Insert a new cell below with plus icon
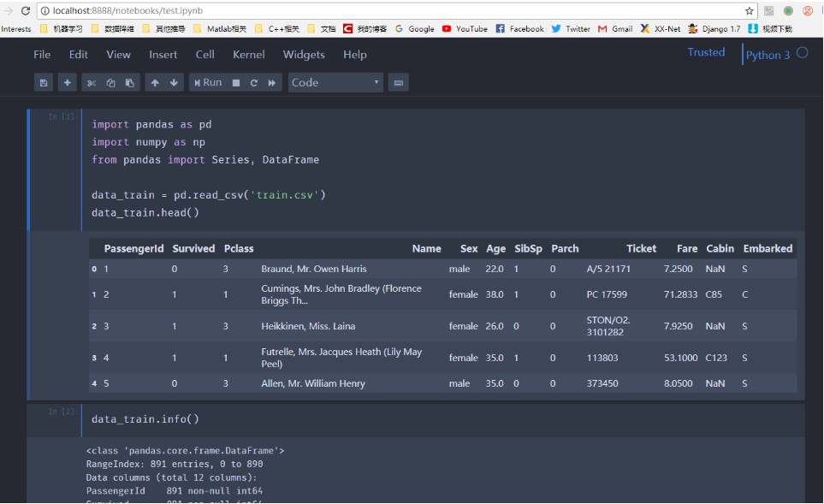This screenshot has width=824, height=504. tap(68, 82)
